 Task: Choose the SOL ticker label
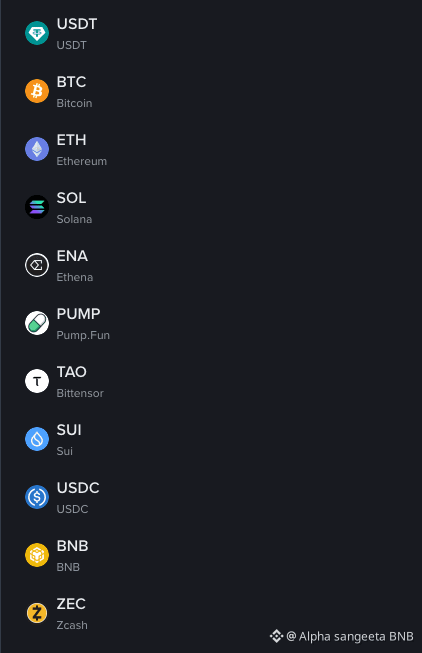click(x=71, y=198)
